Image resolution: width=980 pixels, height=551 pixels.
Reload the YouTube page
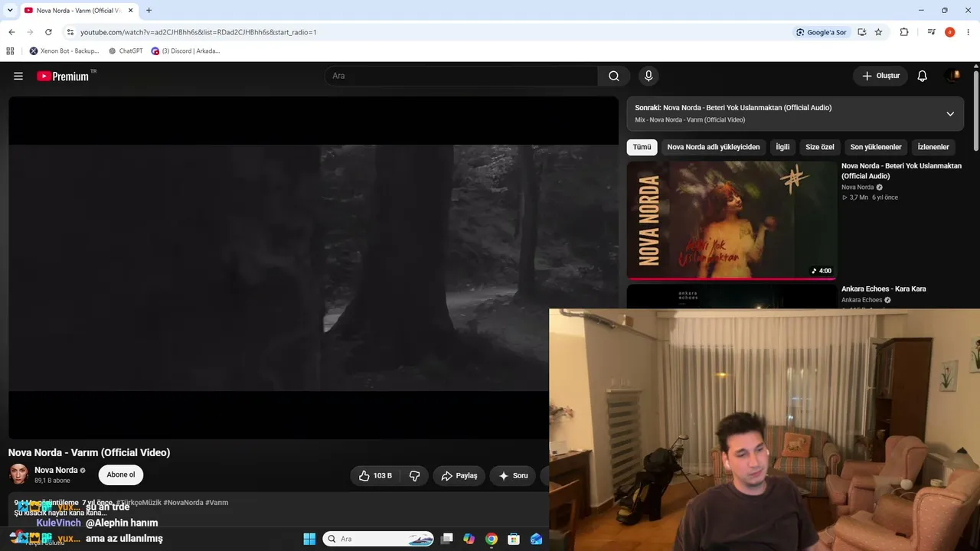(x=48, y=32)
